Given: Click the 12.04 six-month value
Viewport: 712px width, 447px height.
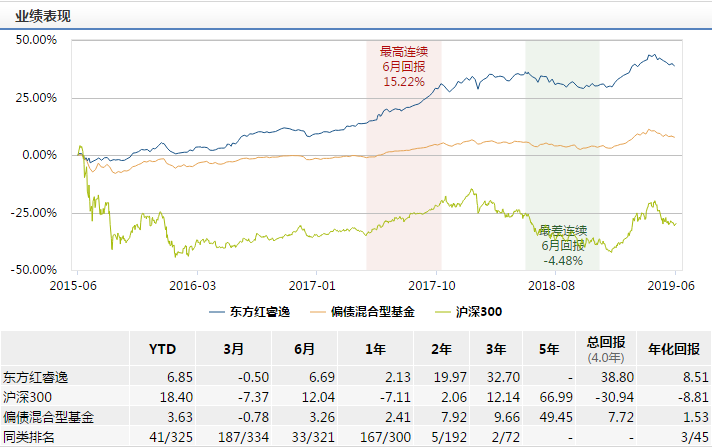Looking at the screenshot, I should [x=318, y=397].
